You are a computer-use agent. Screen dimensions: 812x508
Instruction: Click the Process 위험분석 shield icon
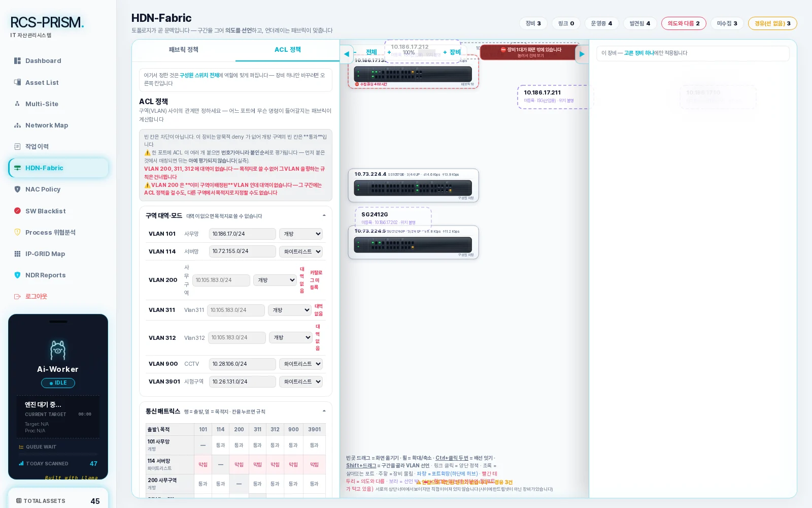pyautogui.click(x=17, y=232)
